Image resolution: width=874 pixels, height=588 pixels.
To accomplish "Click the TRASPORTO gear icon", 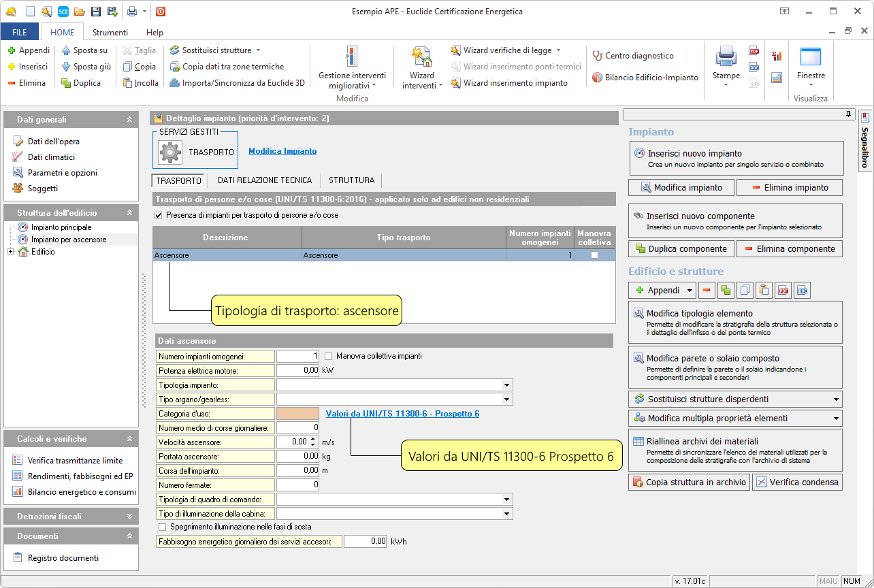I will click(170, 152).
